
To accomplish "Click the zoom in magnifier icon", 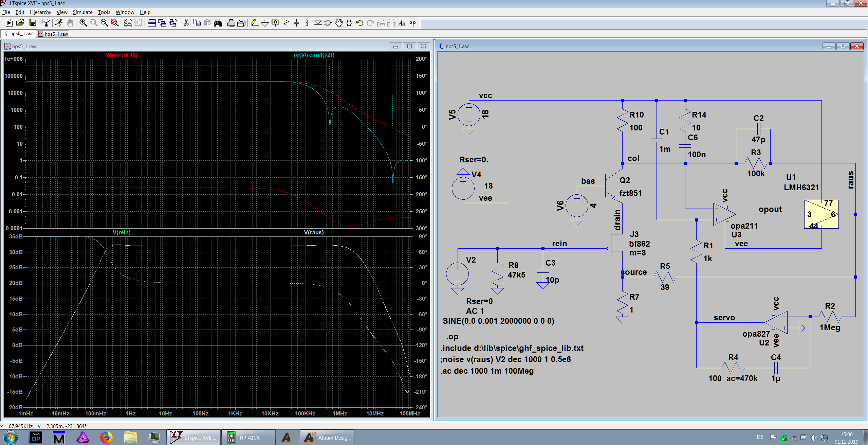I will [x=83, y=23].
